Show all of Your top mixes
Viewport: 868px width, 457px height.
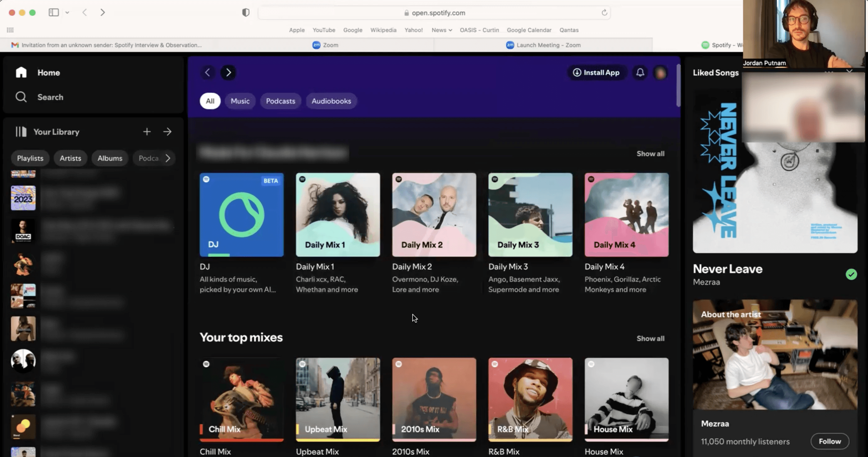tap(651, 338)
